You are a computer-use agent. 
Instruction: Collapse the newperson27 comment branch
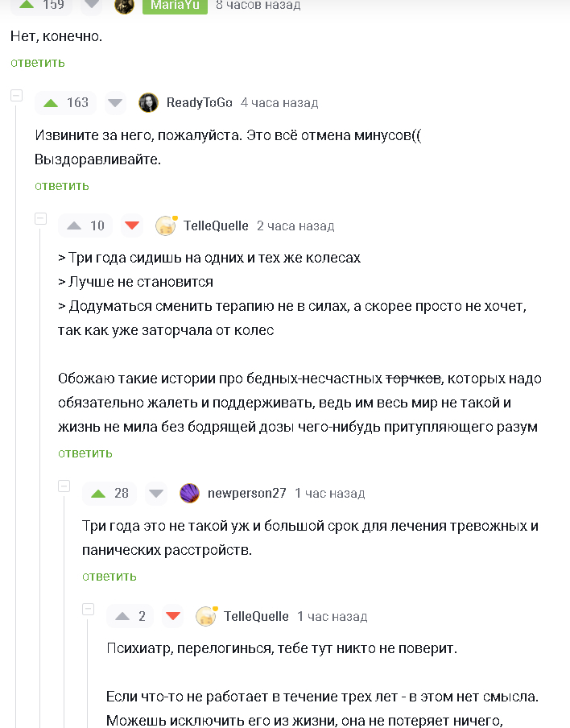pos(64,486)
